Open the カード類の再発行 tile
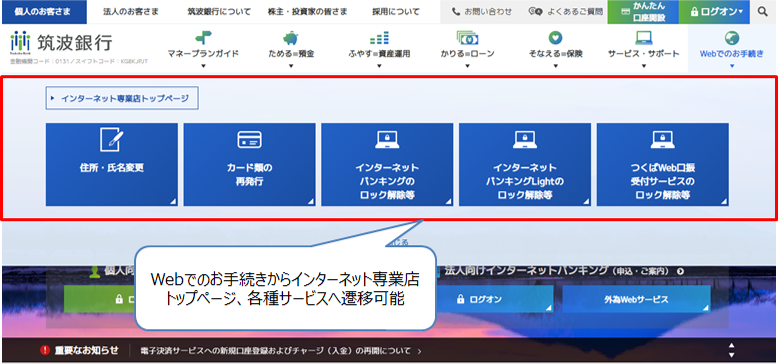778x364 pixels. (x=250, y=164)
